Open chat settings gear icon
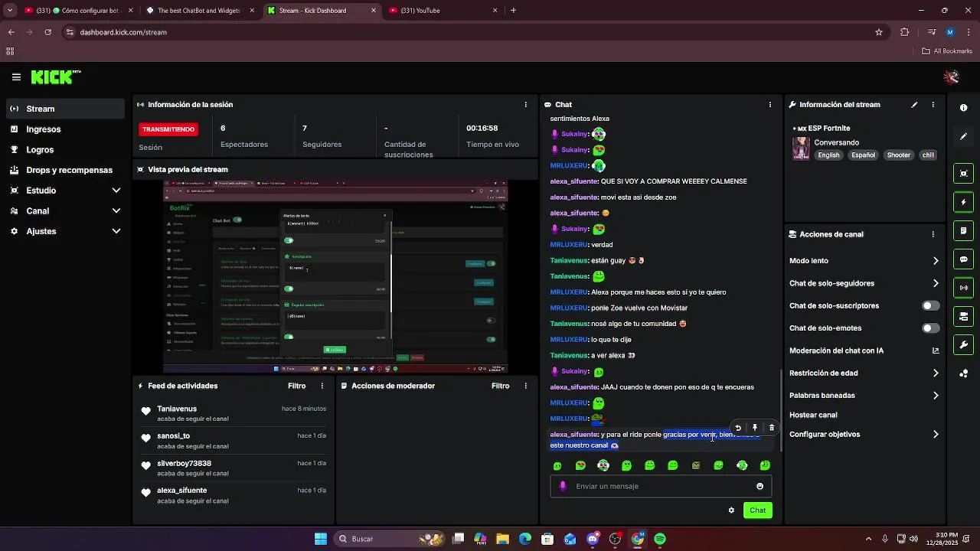980x551 pixels. [x=731, y=510]
